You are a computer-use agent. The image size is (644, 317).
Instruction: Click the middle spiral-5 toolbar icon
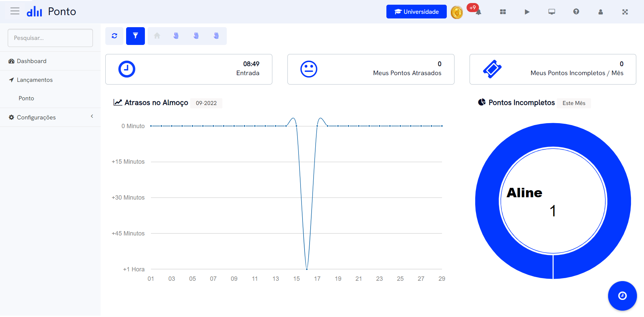(x=196, y=36)
